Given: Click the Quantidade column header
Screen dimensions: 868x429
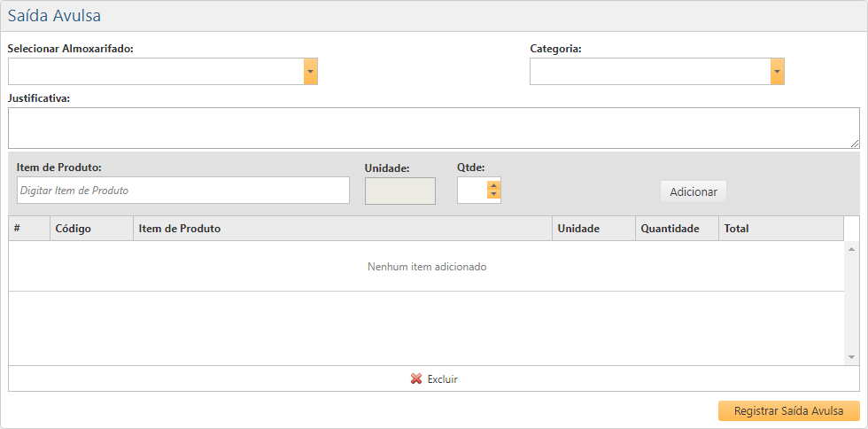Looking at the screenshot, I should pos(677,229).
